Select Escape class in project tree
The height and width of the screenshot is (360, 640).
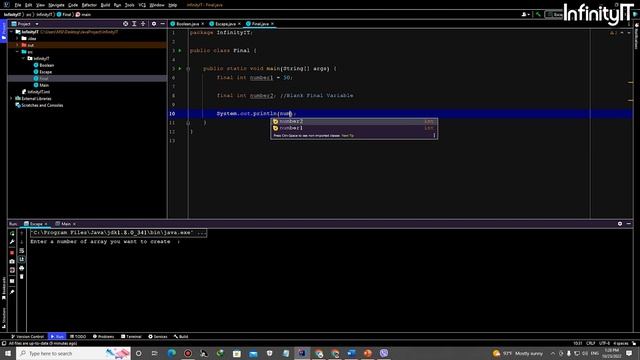45,72
